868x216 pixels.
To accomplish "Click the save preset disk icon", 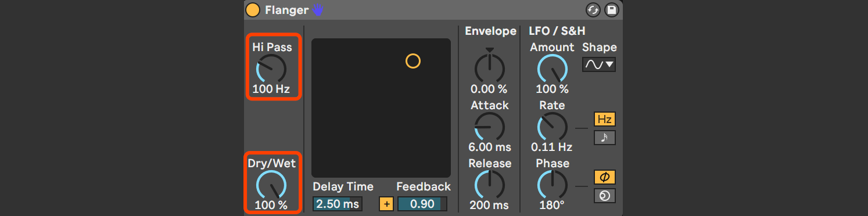I will click(611, 10).
